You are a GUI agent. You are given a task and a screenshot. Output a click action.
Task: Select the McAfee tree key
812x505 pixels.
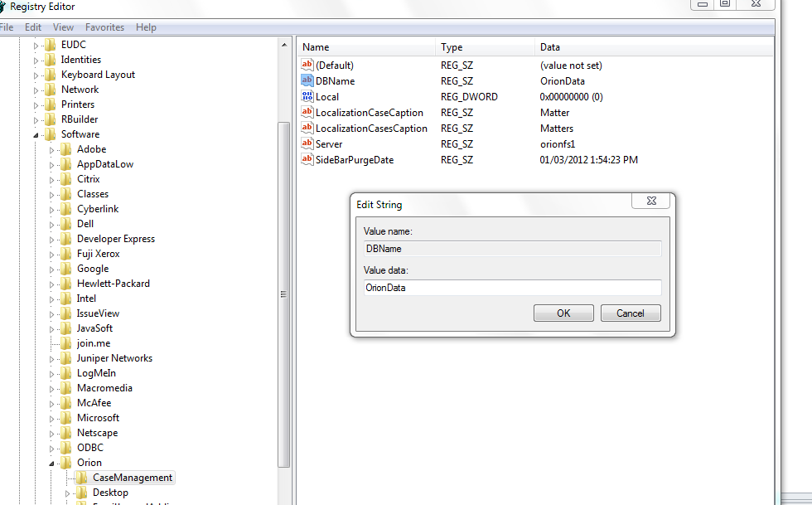(x=94, y=403)
